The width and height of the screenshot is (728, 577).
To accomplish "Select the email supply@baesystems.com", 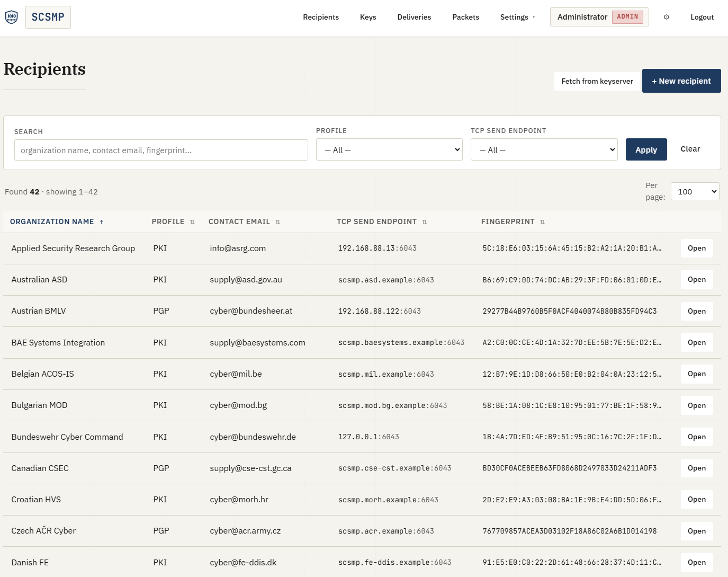I will (257, 342).
